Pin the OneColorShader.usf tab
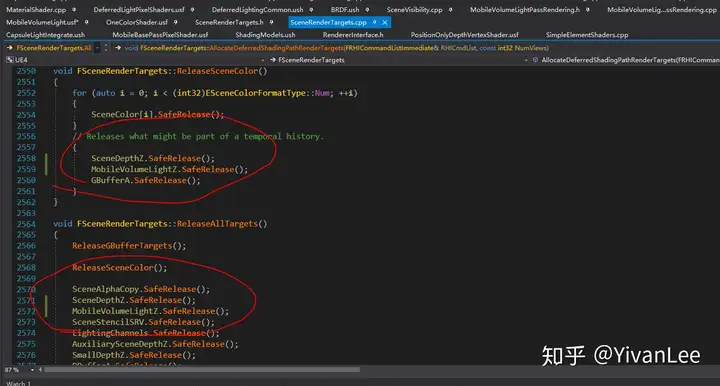Viewport: 720px width, 386px height. (x=175, y=22)
